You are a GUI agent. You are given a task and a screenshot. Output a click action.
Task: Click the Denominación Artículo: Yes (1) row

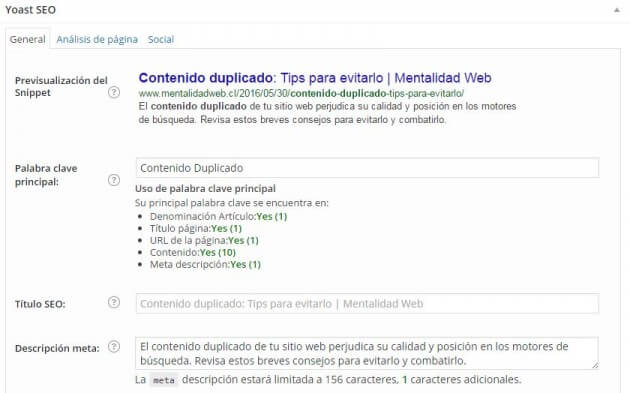219,216
